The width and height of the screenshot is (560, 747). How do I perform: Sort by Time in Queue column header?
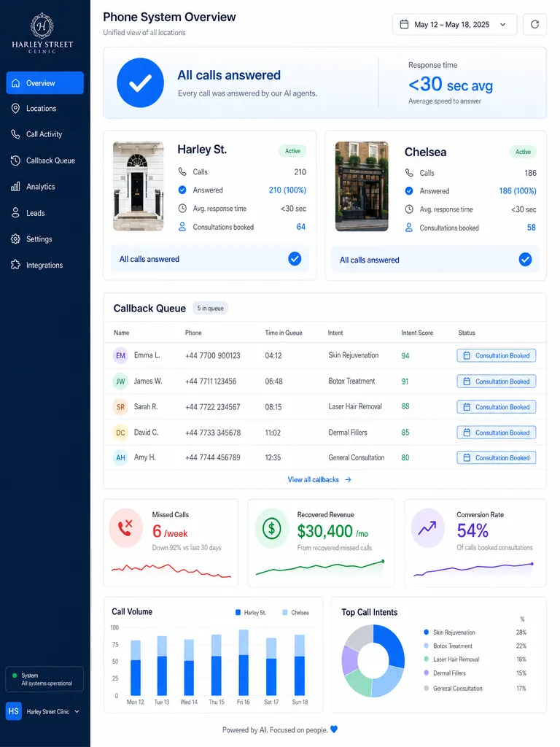(284, 333)
